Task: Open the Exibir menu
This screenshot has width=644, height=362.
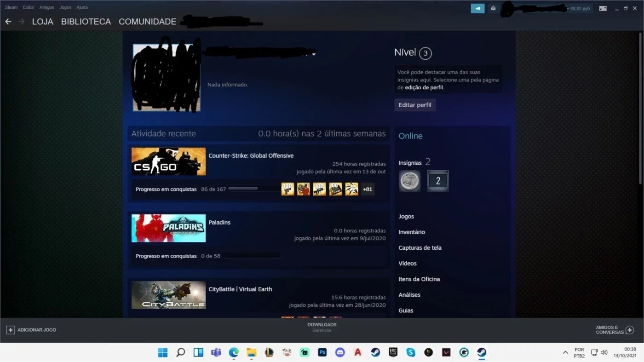Action: [x=29, y=7]
